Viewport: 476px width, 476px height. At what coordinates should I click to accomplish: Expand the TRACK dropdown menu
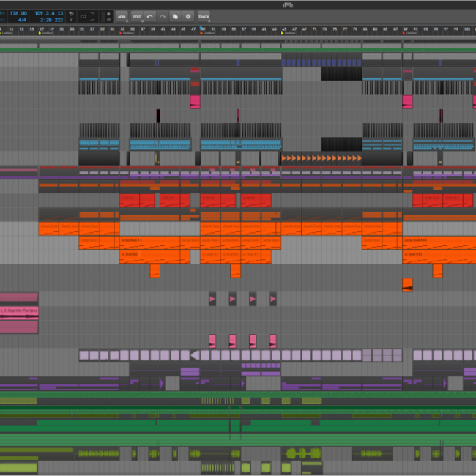click(203, 15)
